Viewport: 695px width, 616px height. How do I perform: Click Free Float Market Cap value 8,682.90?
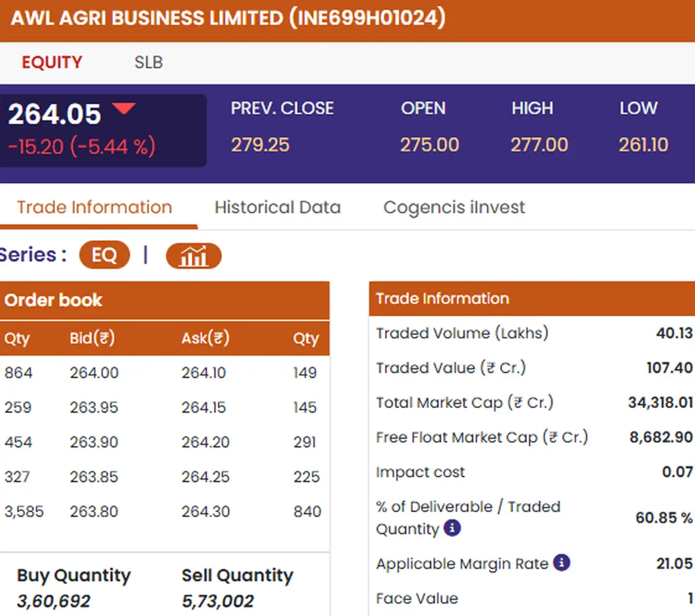pos(661,437)
